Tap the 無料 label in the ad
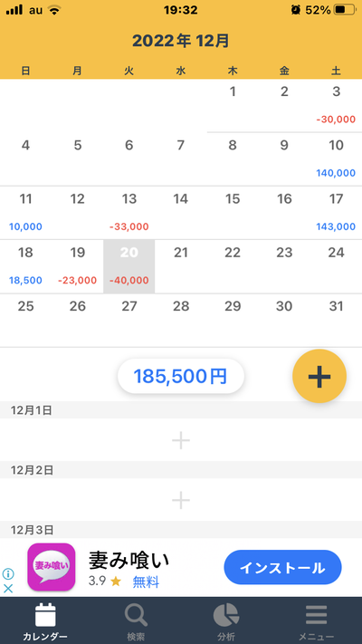The image size is (362, 644). coord(146,582)
